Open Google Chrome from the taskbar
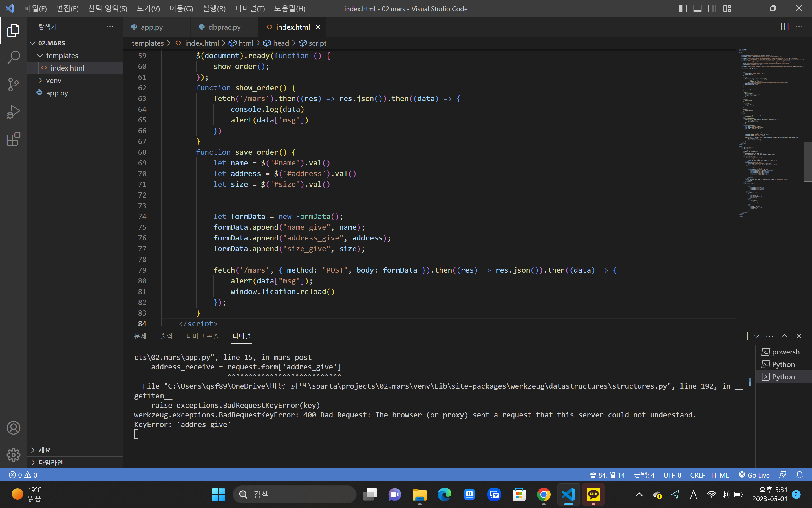The height and width of the screenshot is (508, 812). coord(544,494)
